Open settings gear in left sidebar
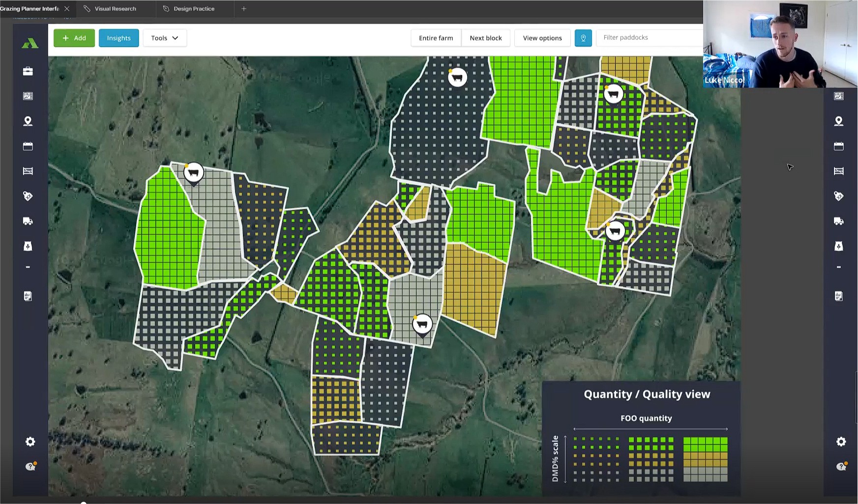 coord(30,442)
